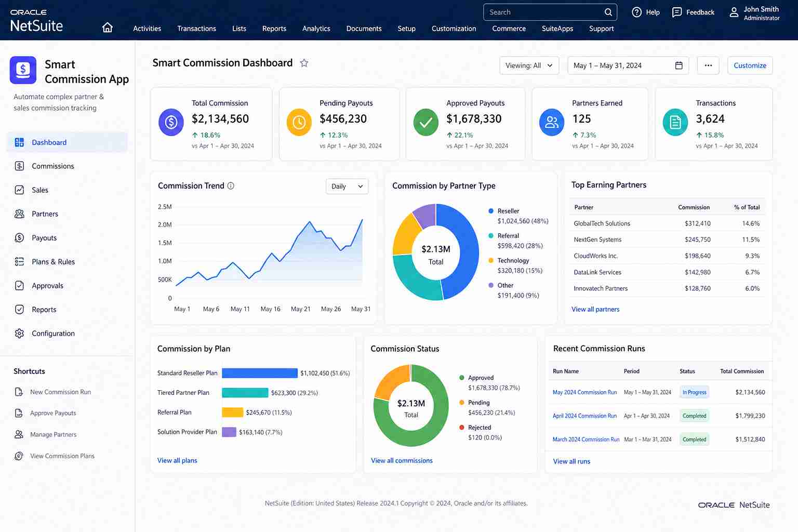Open the Analytics menu
This screenshot has height=532, width=798.
coord(316,29)
